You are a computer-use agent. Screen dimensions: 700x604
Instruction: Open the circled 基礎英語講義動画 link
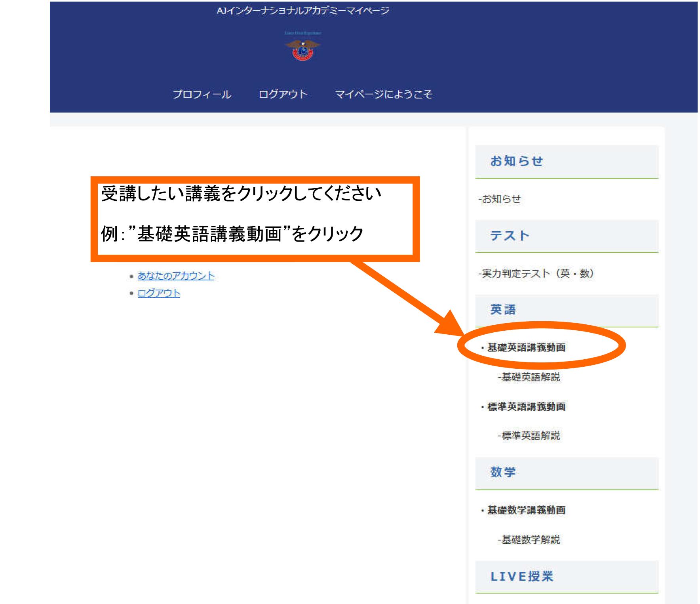click(526, 348)
